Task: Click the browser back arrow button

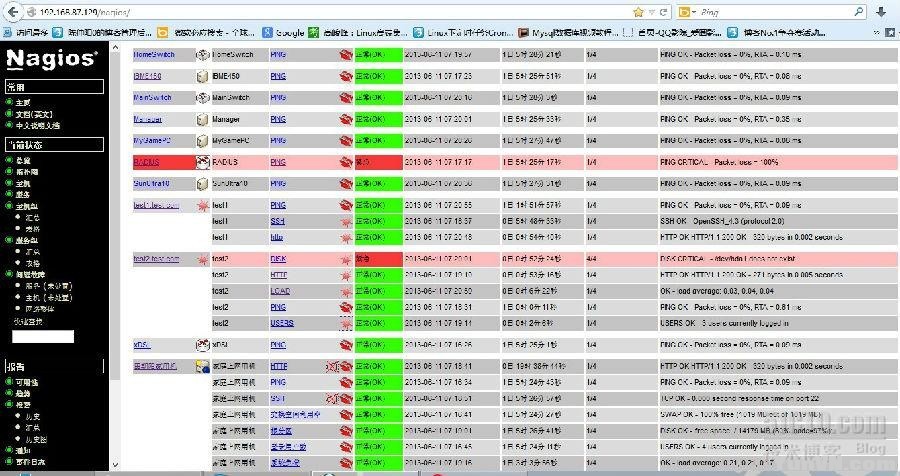Action: pos(14,11)
